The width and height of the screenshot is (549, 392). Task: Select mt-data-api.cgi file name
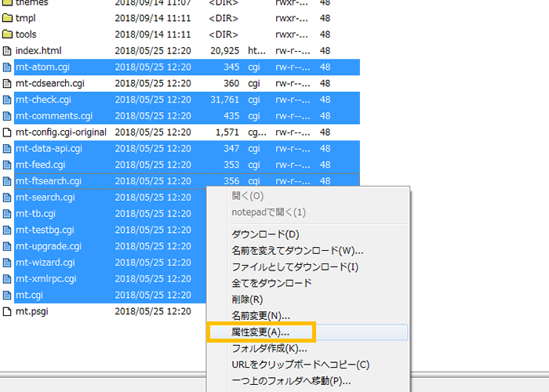point(49,148)
